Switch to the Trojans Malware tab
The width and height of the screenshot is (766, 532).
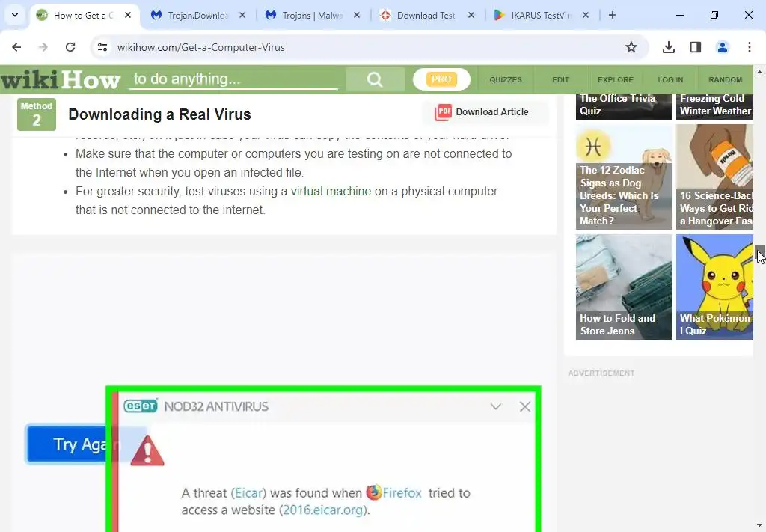tap(313, 15)
